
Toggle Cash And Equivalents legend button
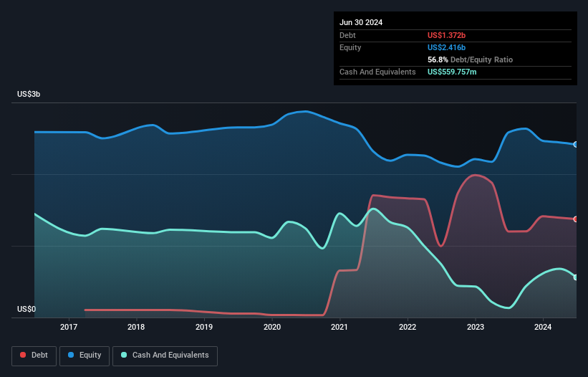165,355
